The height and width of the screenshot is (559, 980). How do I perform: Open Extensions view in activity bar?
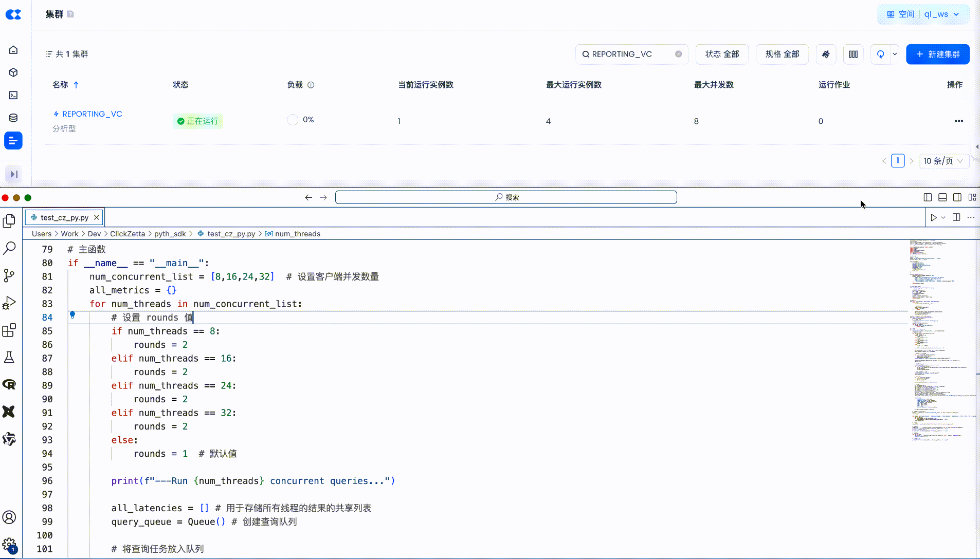(x=9, y=330)
